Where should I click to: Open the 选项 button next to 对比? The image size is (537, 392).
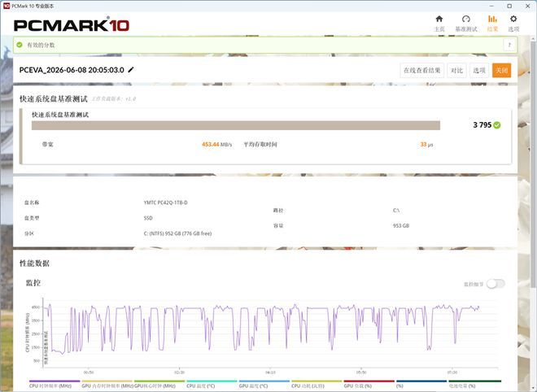479,71
